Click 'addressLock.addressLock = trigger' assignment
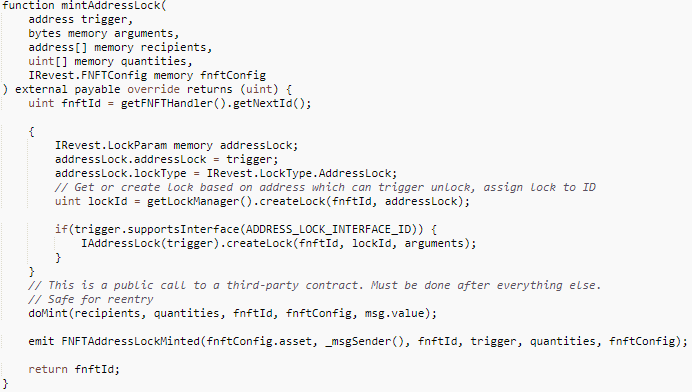Viewport: 692px width, 392px height. 166,159
